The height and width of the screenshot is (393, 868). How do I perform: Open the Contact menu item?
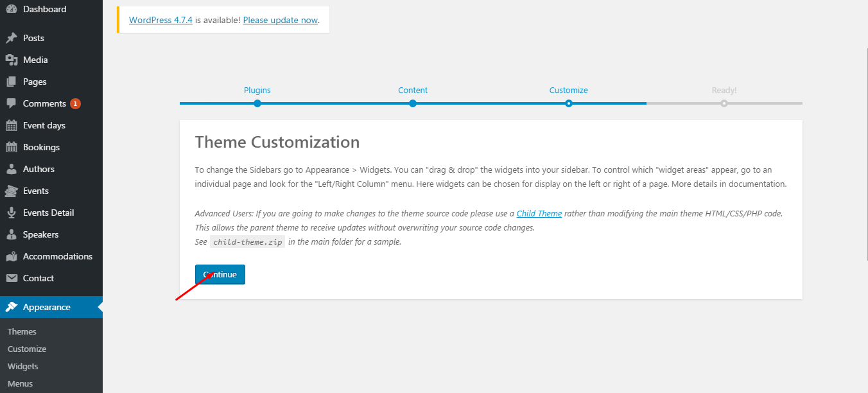click(x=51, y=278)
